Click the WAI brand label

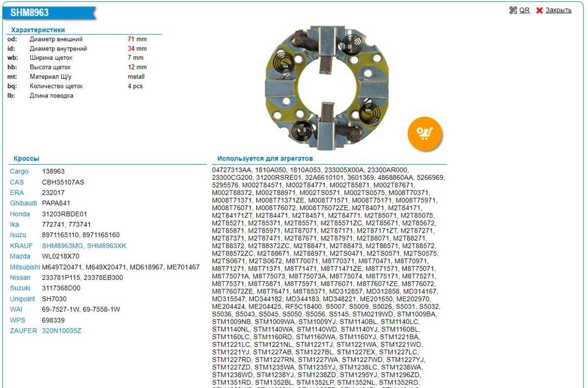(x=16, y=310)
